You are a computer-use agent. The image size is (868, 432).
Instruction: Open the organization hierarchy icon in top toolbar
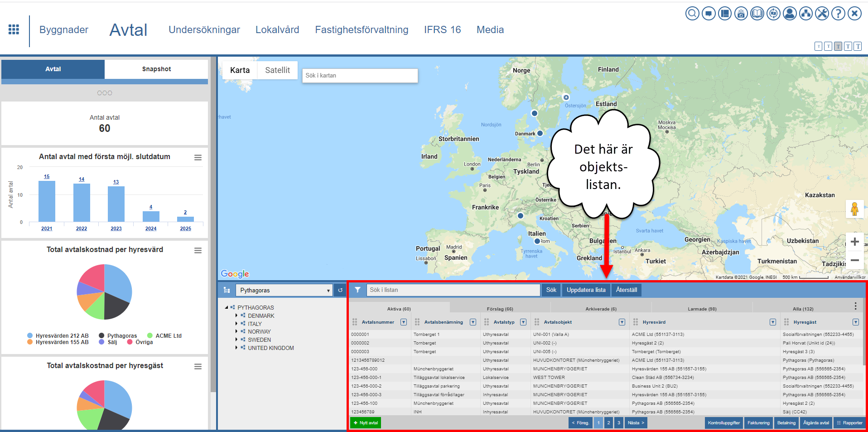(x=806, y=14)
